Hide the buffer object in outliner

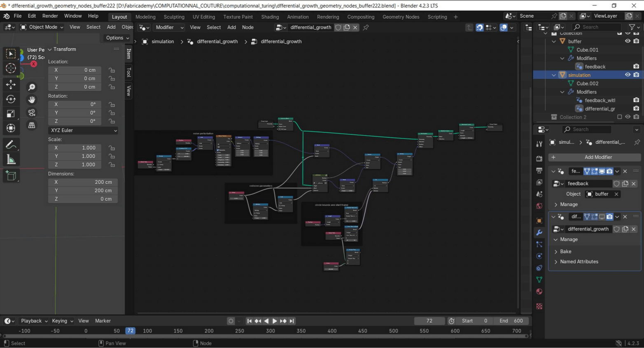628,41
